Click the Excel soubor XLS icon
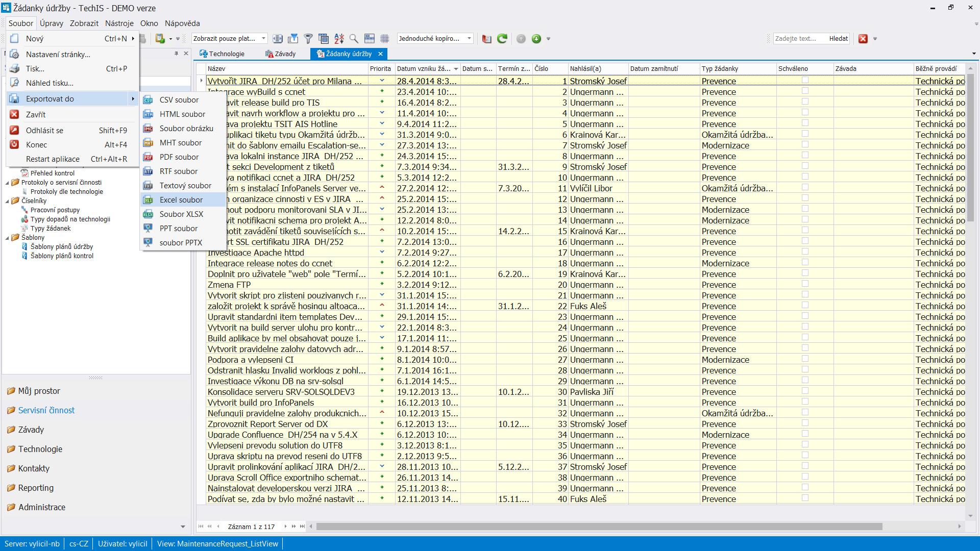This screenshot has height=551, width=980. pyautogui.click(x=148, y=200)
